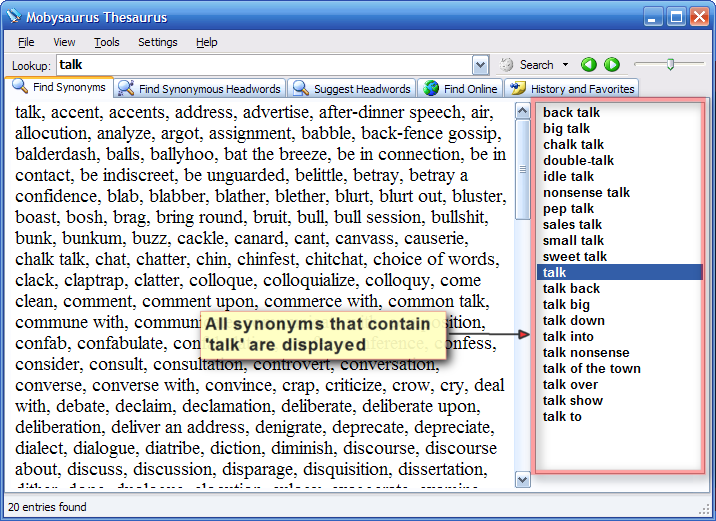This screenshot has height=521, width=716.
Task: Switch to the Find Online tab
Action: point(460,89)
